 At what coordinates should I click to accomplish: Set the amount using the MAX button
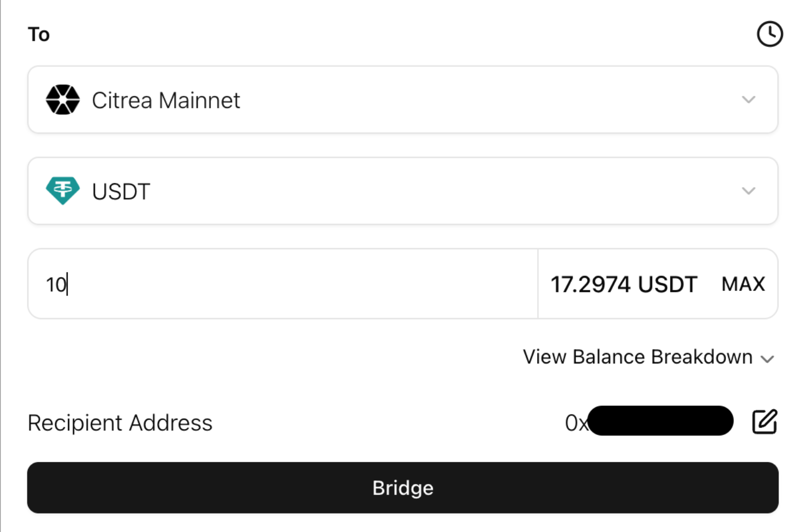[743, 284]
